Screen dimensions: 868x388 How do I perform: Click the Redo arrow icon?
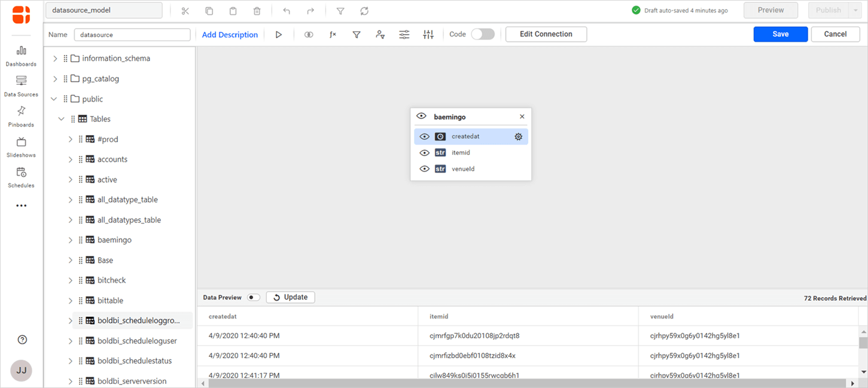(x=310, y=11)
